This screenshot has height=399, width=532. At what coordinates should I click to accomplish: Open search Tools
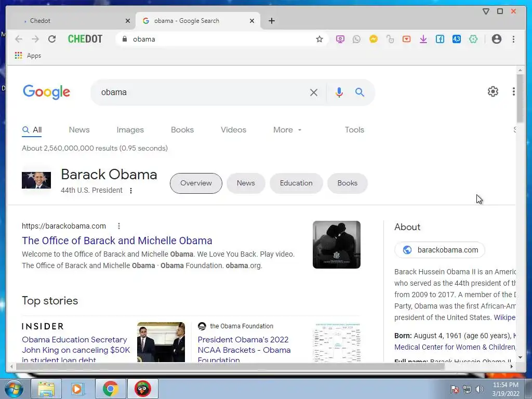click(x=354, y=130)
